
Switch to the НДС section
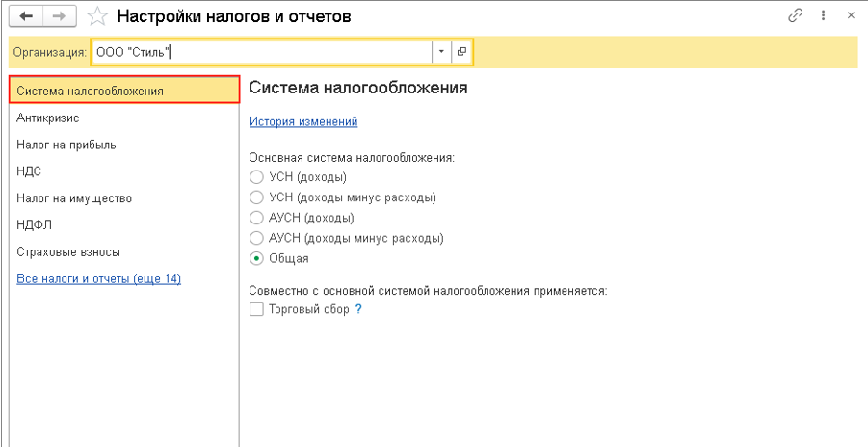(x=29, y=171)
